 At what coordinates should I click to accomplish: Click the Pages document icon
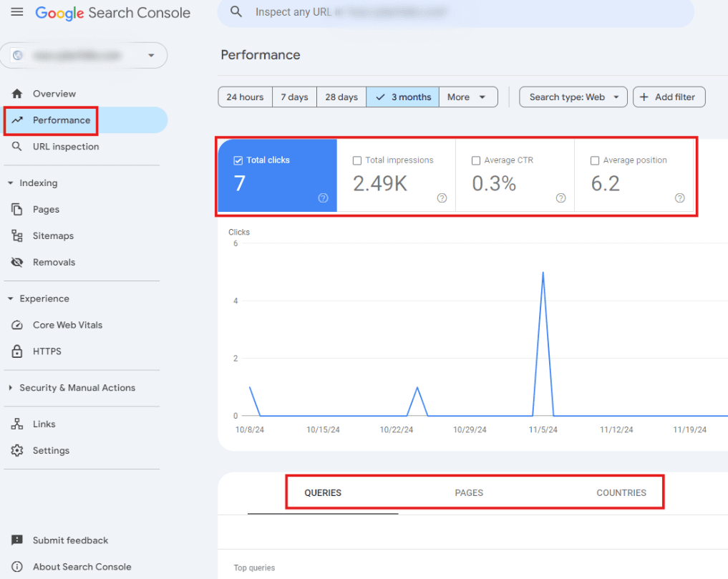pyautogui.click(x=17, y=210)
